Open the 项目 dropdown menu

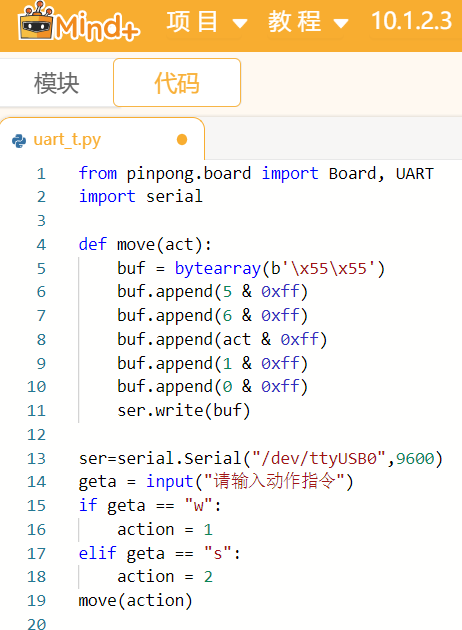tap(192, 22)
